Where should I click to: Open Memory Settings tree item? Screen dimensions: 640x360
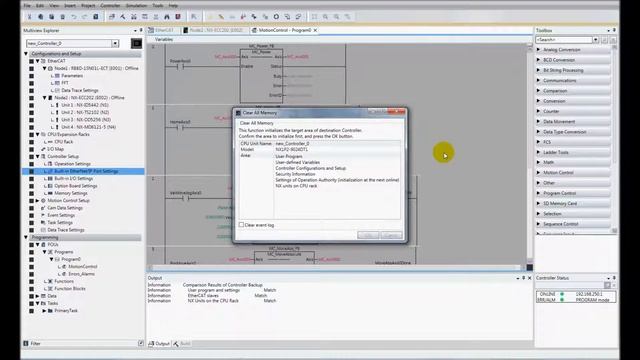[71, 193]
